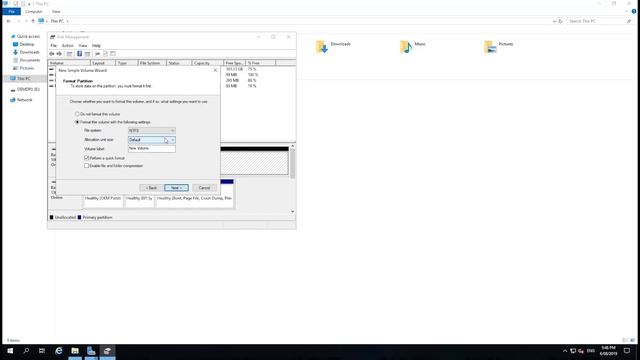Open the E: drive in the sidebar
The height and width of the screenshot is (360, 640).
pyautogui.click(x=28, y=89)
